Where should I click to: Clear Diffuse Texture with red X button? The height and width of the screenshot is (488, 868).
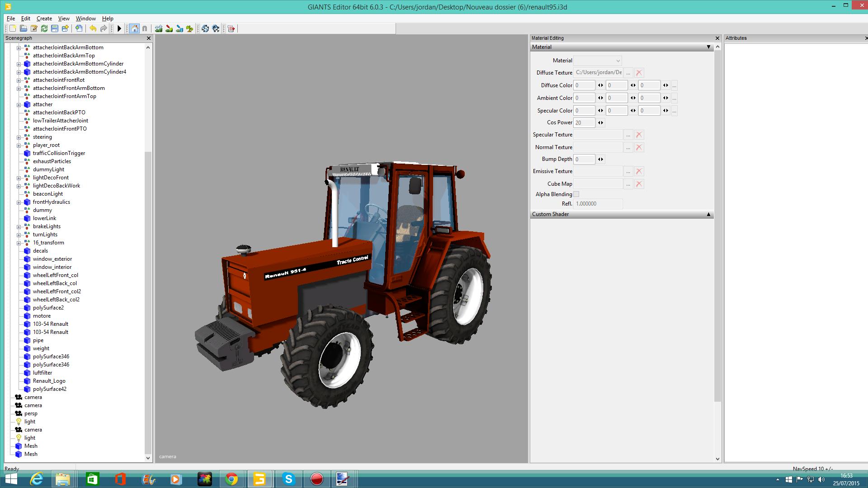pos(639,73)
